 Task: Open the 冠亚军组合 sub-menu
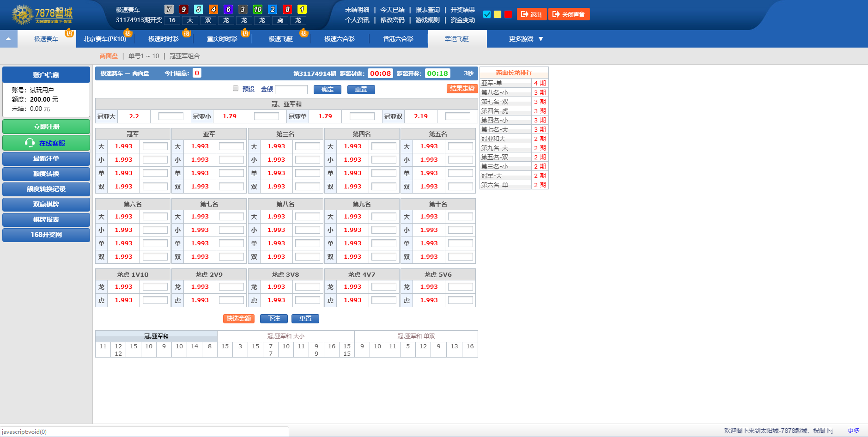pos(185,56)
